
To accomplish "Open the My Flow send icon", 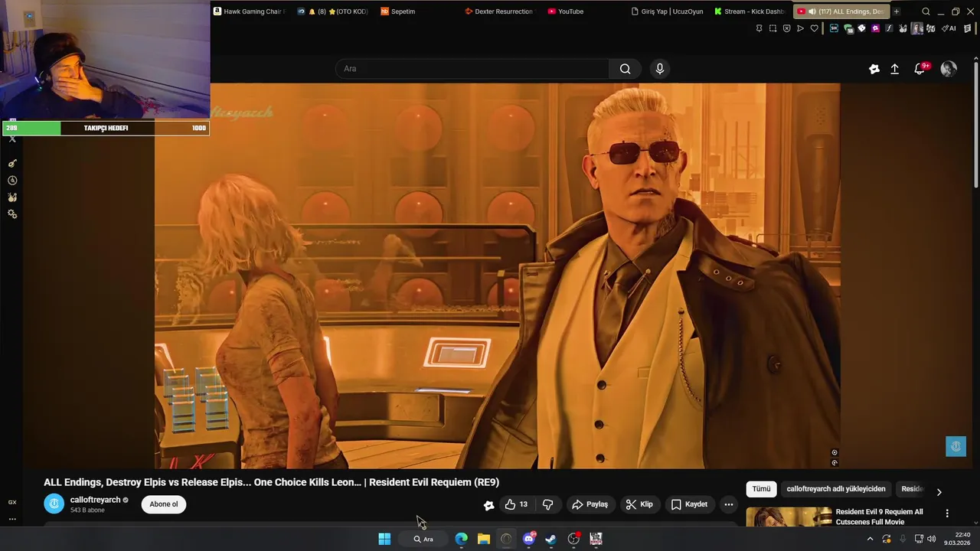I will tap(800, 28).
